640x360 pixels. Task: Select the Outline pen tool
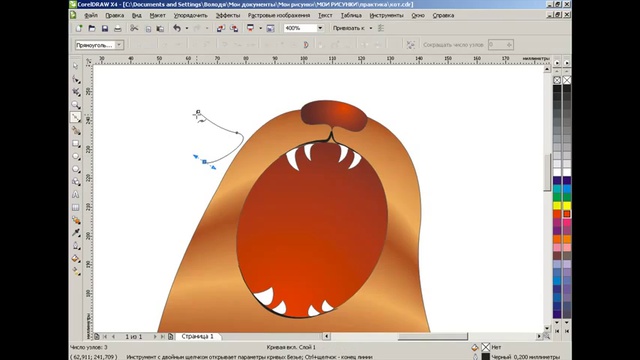click(76, 246)
